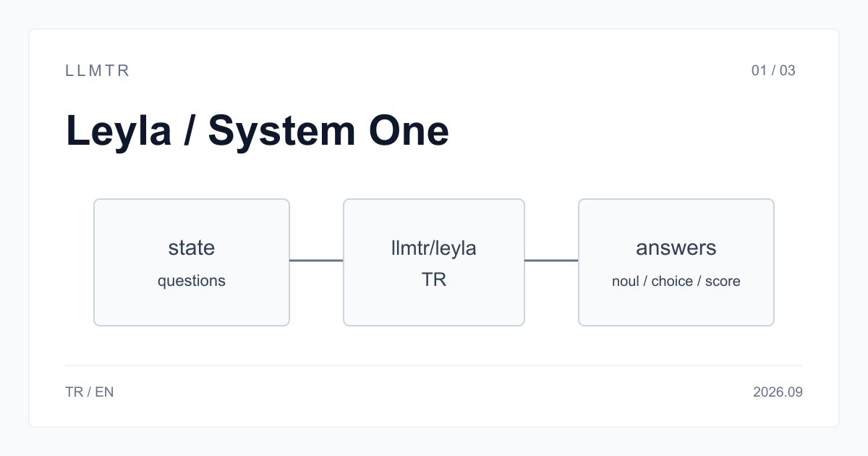
Task: Click connector between llmtr/leyla and answers
Action: 551,260
